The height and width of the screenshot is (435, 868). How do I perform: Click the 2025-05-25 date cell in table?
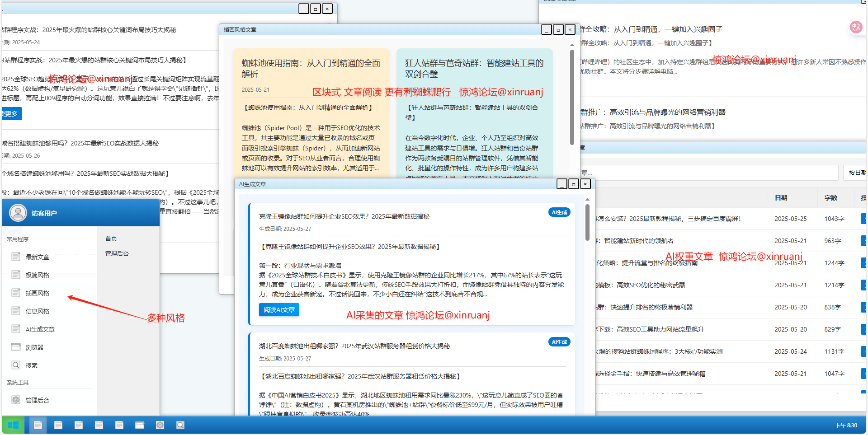tap(790, 219)
